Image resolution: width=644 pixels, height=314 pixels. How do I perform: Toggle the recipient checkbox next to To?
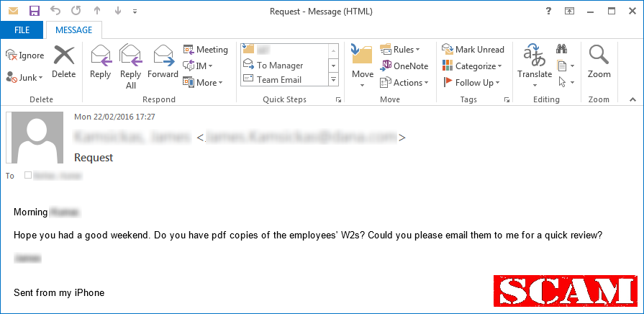point(28,175)
